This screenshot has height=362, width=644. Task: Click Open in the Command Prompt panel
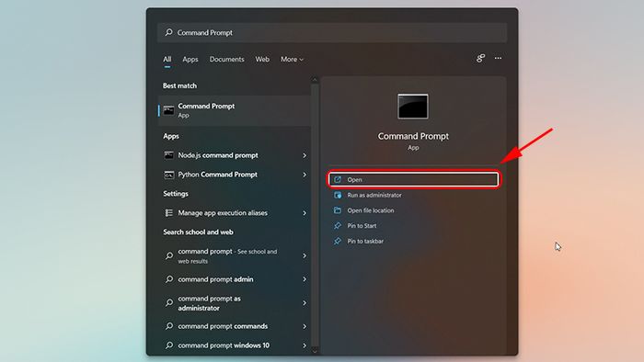point(413,179)
